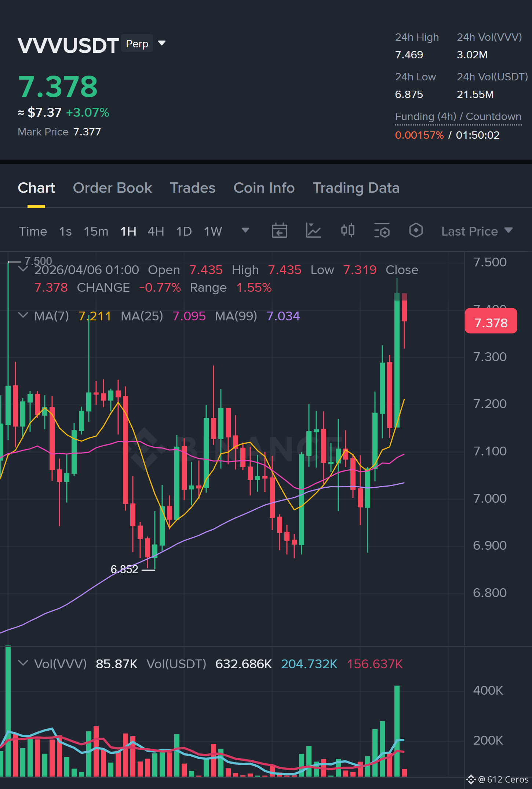This screenshot has width=532, height=789.
Task: Select the 15m time interval
Action: [96, 231]
